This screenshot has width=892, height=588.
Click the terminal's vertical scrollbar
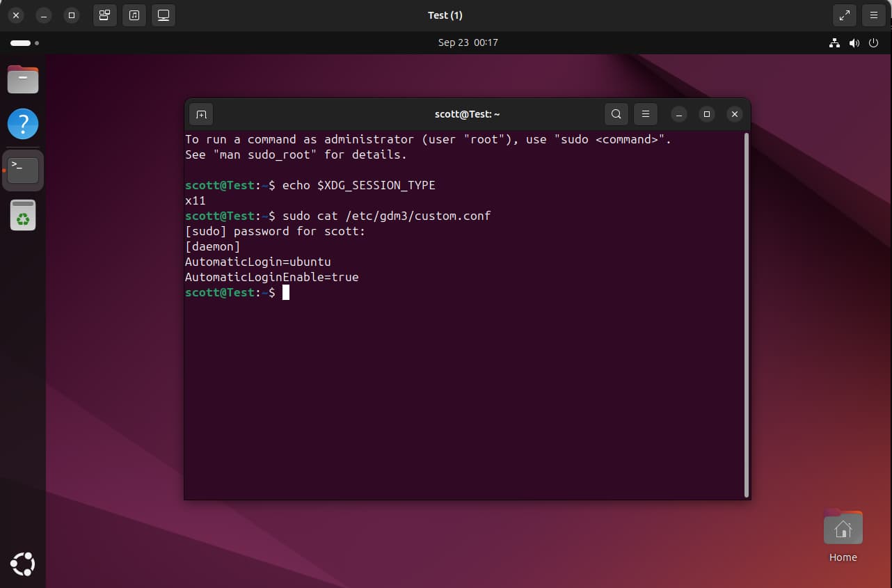pos(747,313)
